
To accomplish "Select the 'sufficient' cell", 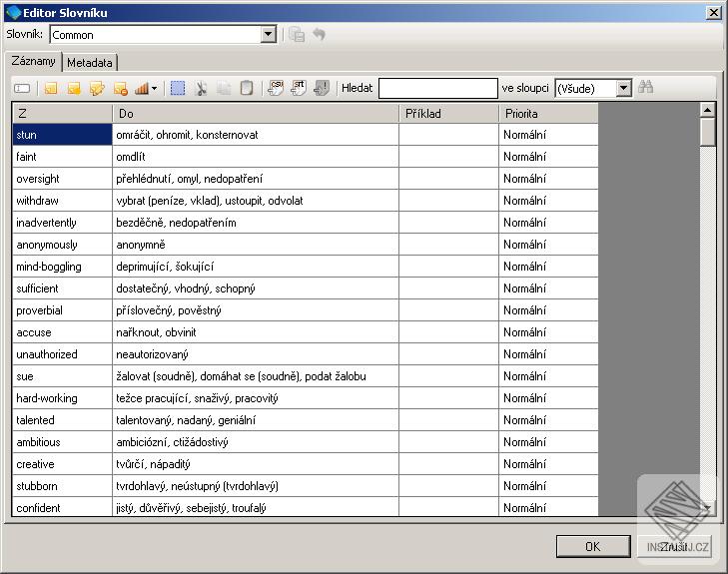I will pyautogui.click(x=62, y=288).
